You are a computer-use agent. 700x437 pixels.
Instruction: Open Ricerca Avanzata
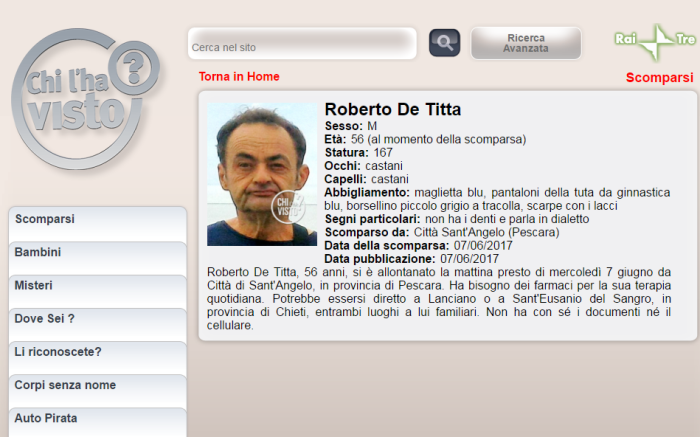point(526,43)
